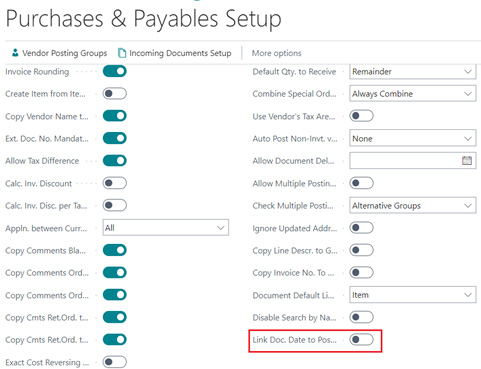This screenshot has width=481, height=369.
Task: Open Incoming Documents Setup action
Action: tap(175, 53)
